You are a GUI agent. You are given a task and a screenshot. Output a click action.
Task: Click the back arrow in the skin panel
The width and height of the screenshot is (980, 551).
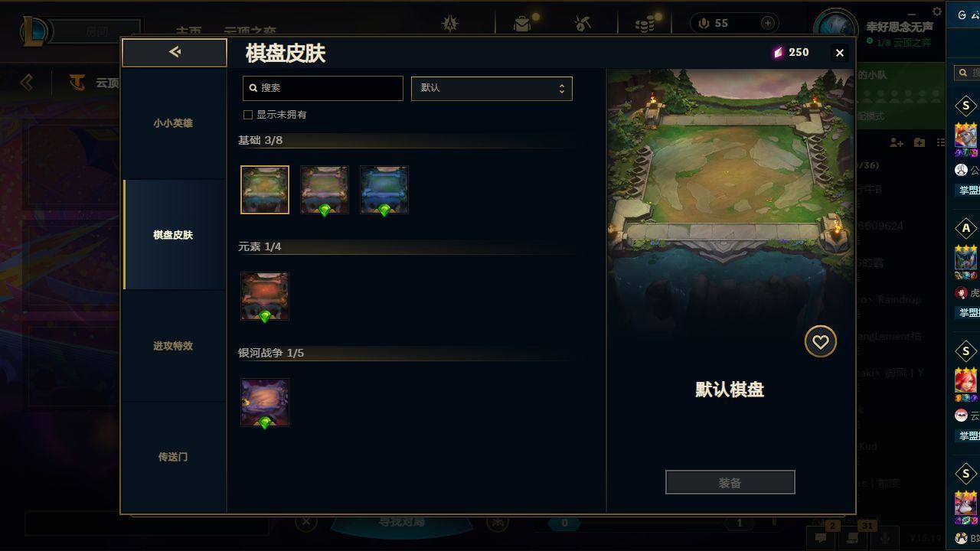(x=175, y=52)
